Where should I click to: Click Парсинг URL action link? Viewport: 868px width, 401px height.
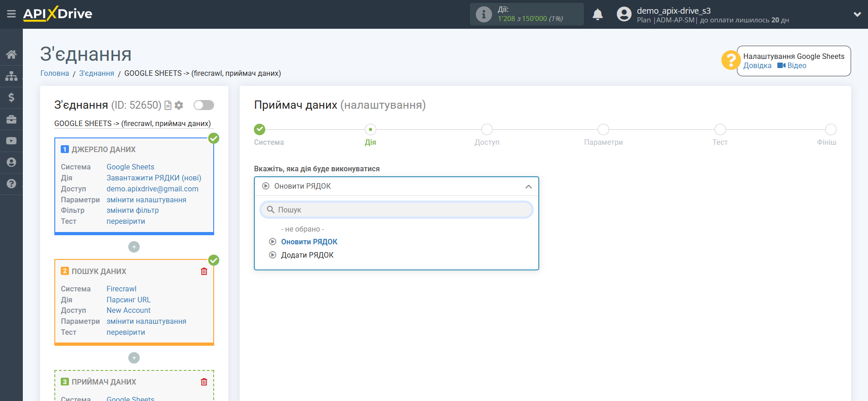click(x=128, y=300)
